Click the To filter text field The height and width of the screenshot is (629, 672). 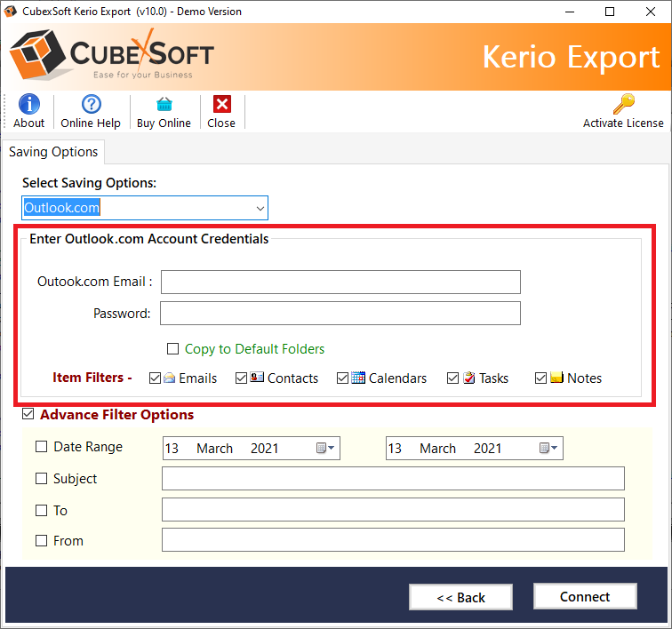[393, 509]
